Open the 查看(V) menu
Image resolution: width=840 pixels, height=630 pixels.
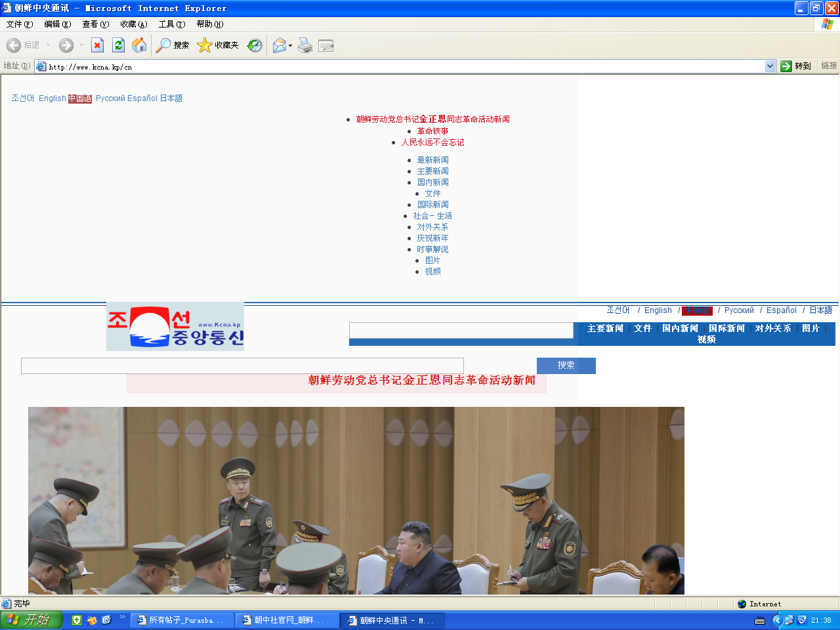click(95, 24)
